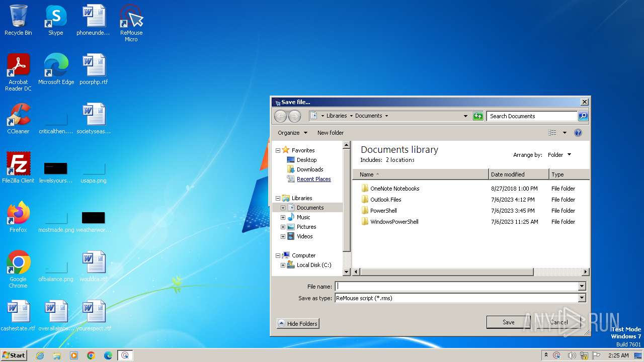Click the Hide Folders button
The width and height of the screenshot is (644, 362).
[x=298, y=324]
